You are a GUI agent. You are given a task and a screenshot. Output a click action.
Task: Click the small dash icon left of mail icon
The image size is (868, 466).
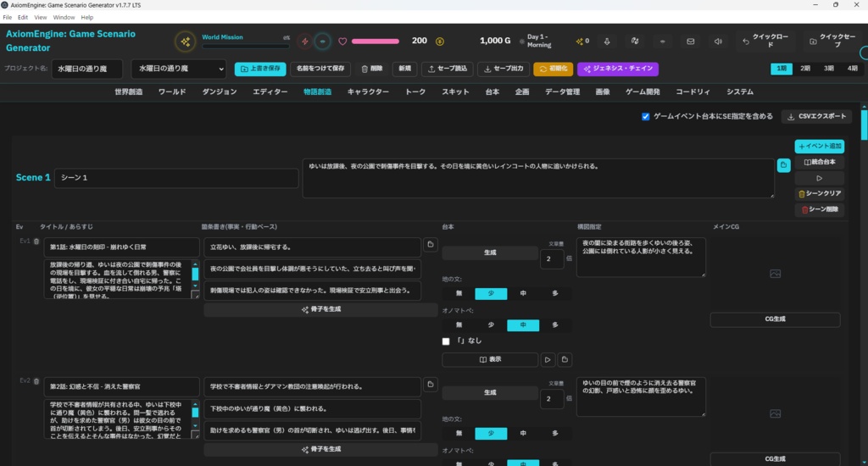662,42
